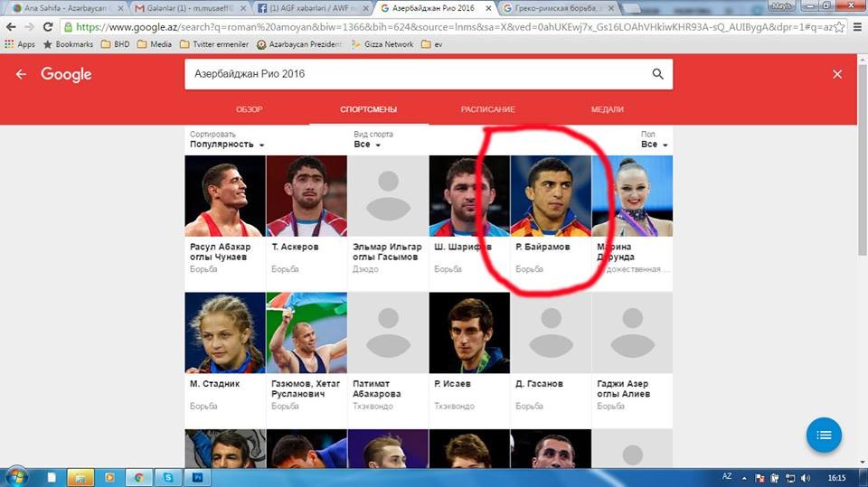Switch to Gmail Galanlar browser tab
This screenshot has width=868, height=487.
point(189,8)
